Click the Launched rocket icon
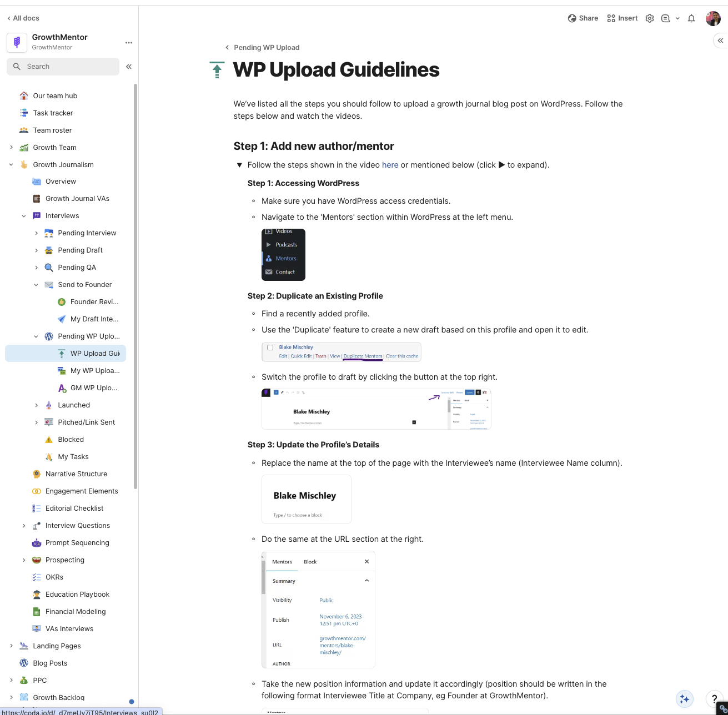 [x=49, y=405]
